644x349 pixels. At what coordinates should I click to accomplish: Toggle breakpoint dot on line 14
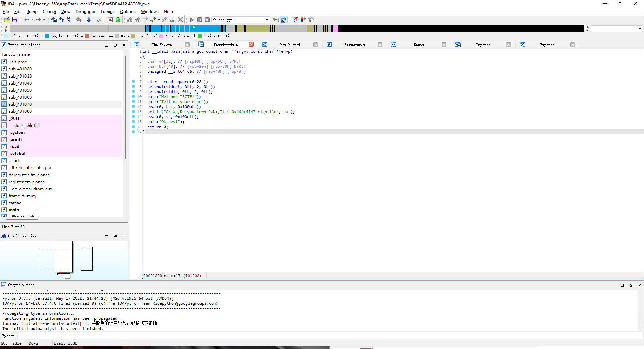[x=133, y=116]
